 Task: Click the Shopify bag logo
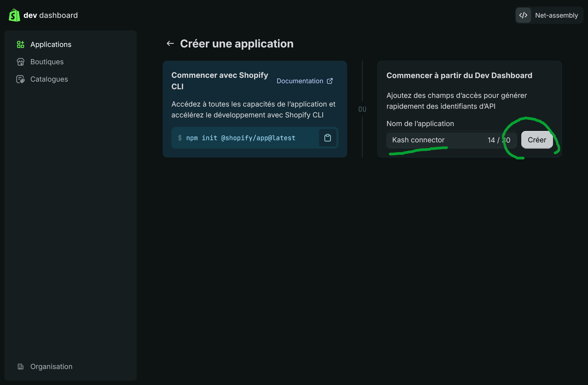(14, 15)
